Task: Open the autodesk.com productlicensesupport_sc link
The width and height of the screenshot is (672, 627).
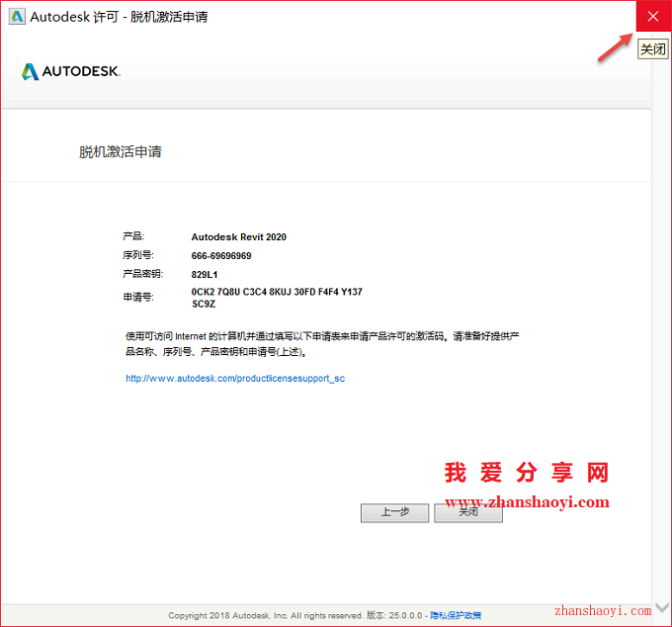Action: tap(235, 378)
